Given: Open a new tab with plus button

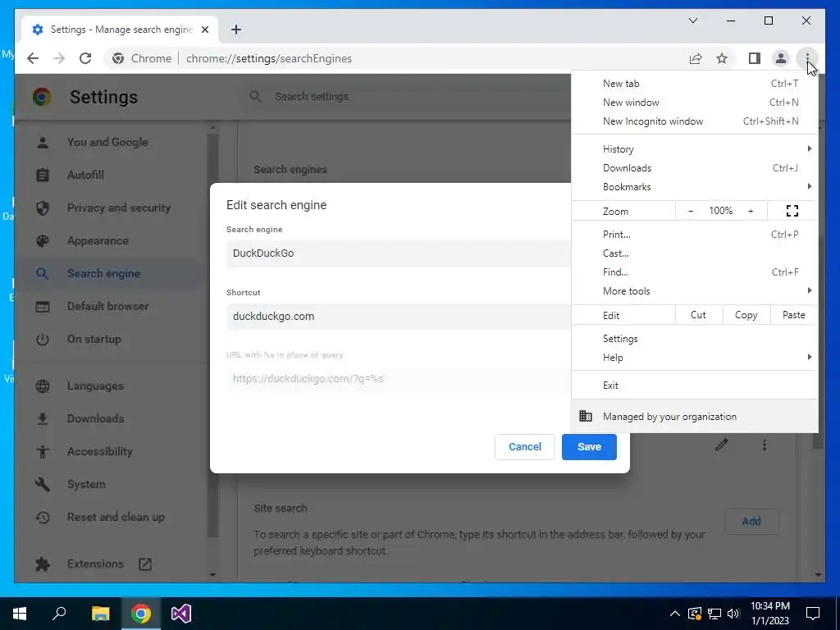Looking at the screenshot, I should click(235, 30).
